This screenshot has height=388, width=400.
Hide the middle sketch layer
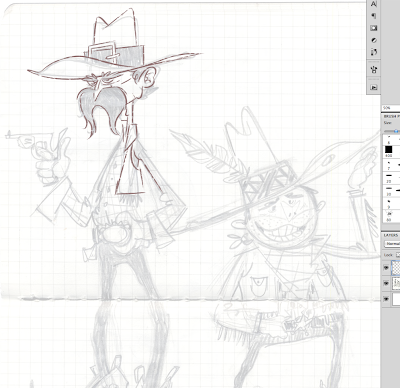click(386, 283)
